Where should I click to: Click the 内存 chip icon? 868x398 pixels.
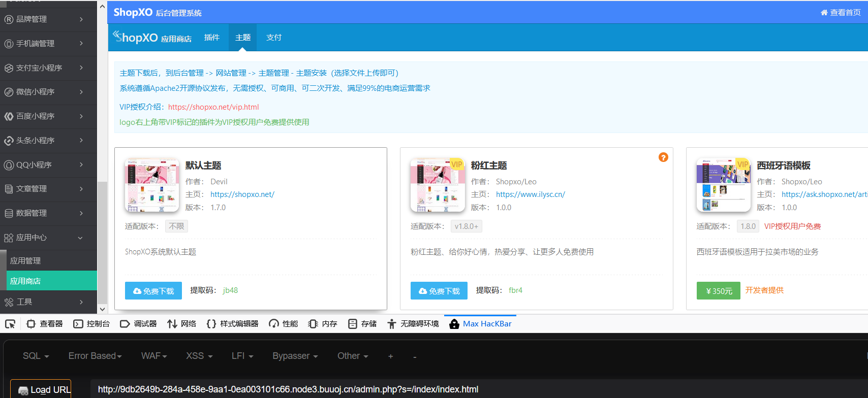tap(313, 324)
